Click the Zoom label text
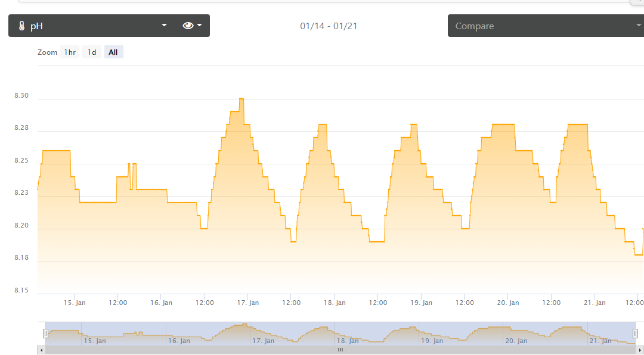The height and width of the screenshot is (355, 644). point(47,52)
